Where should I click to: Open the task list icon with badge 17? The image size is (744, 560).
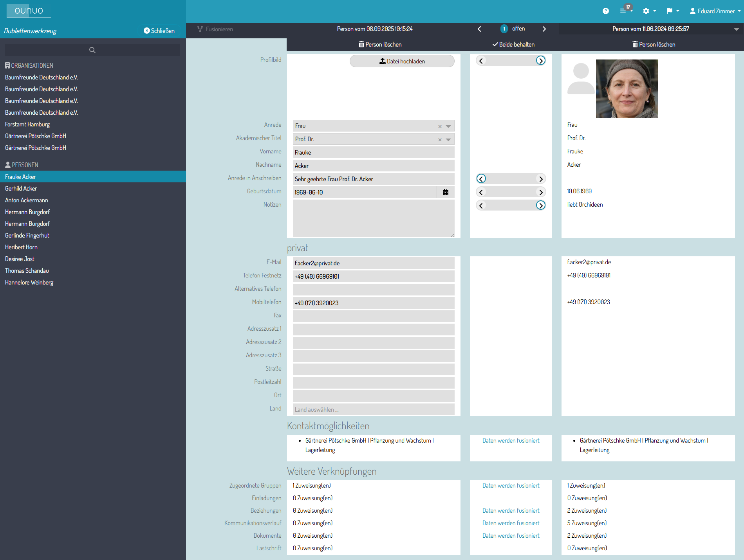623,11
